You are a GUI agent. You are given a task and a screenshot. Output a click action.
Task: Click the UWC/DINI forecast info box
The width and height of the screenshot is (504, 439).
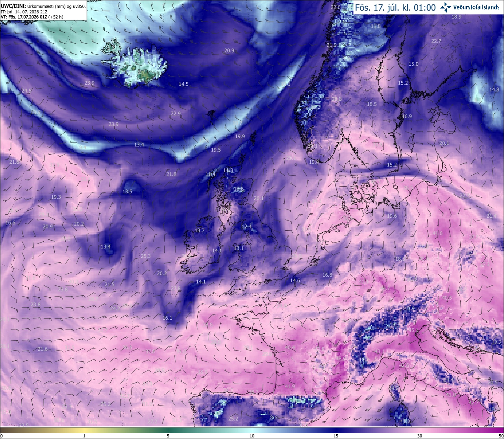(x=43, y=10)
